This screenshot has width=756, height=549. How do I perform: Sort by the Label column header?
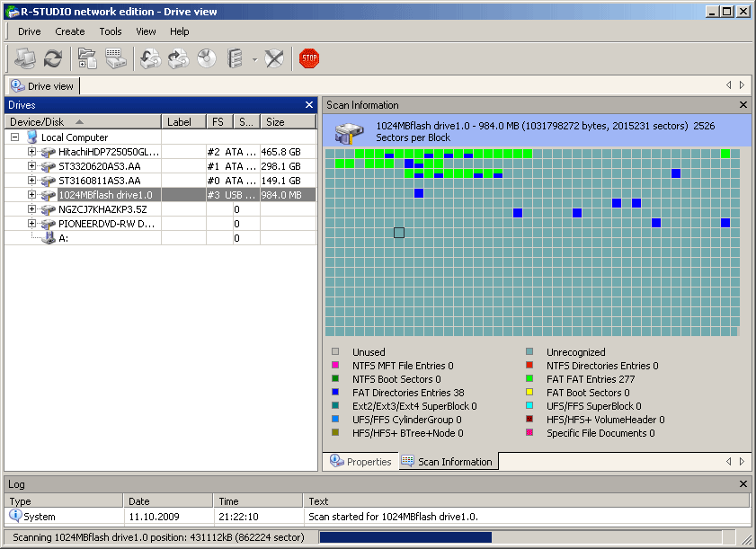(183, 122)
